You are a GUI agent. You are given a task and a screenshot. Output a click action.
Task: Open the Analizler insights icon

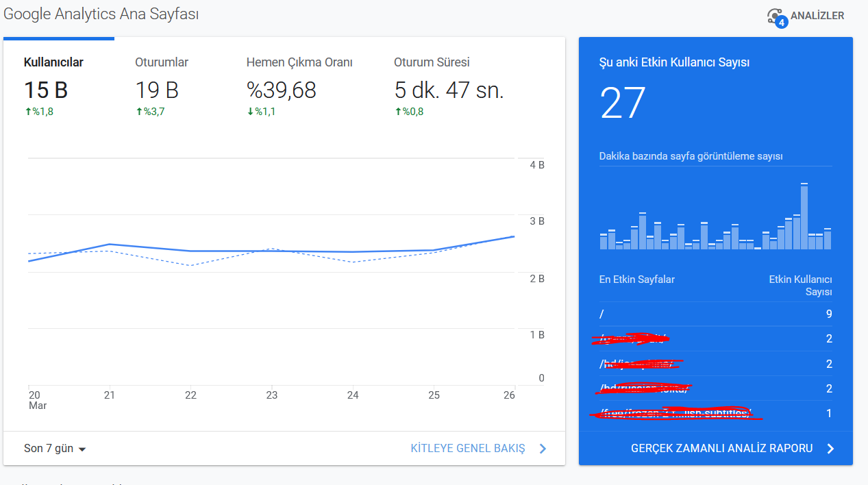pos(775,16)
